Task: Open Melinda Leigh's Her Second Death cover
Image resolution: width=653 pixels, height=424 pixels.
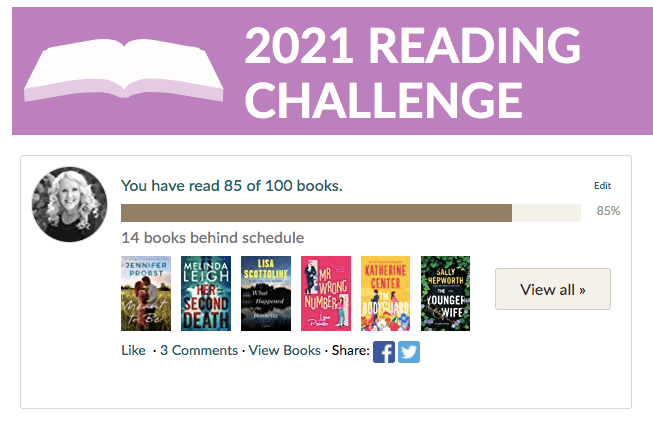Action: [x=206, y=293]
